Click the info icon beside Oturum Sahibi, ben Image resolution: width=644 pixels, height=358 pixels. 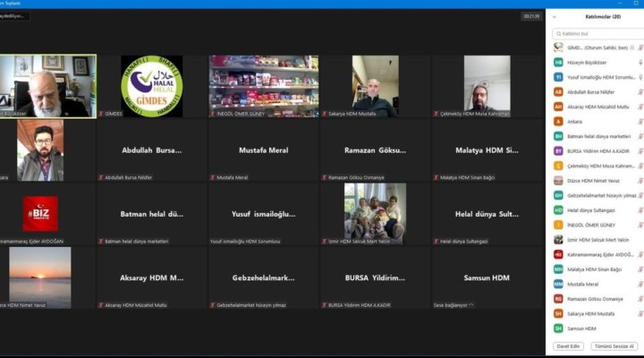click(x=632, y=47)
